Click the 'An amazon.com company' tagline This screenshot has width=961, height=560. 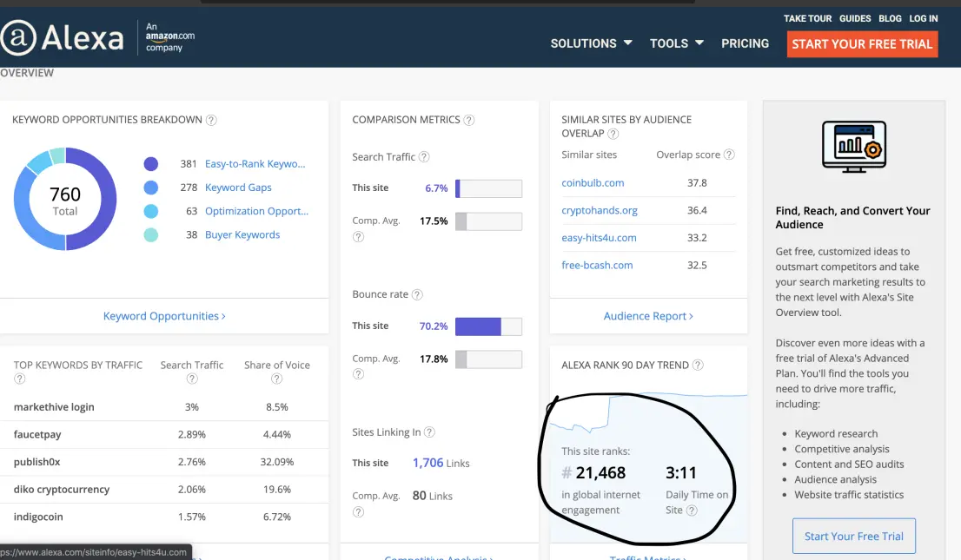pos(169,36)
